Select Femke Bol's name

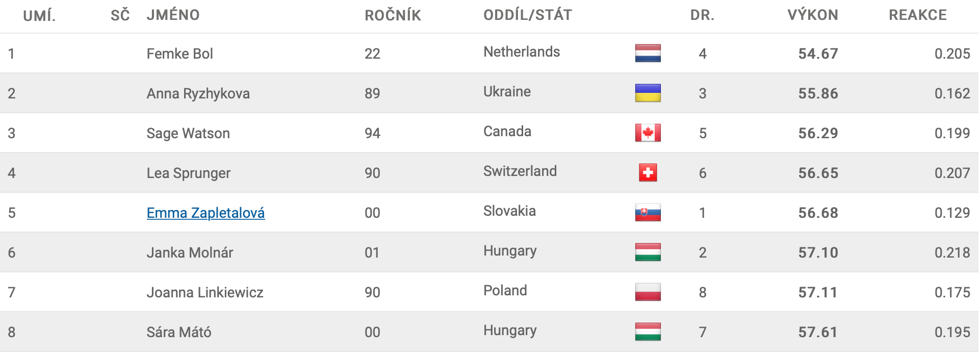coord(179,54)
